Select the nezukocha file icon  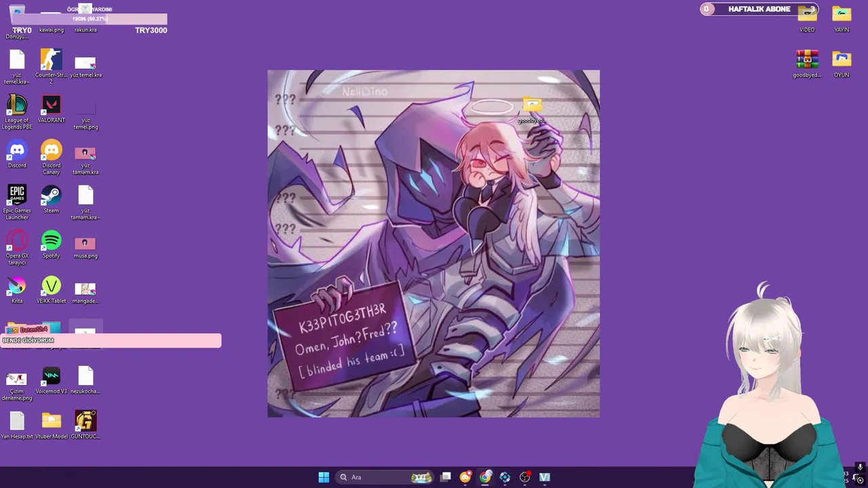click(85, 380)
